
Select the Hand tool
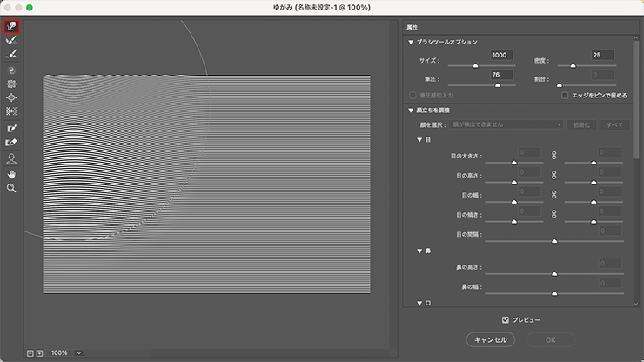click(x=12, y=173)
